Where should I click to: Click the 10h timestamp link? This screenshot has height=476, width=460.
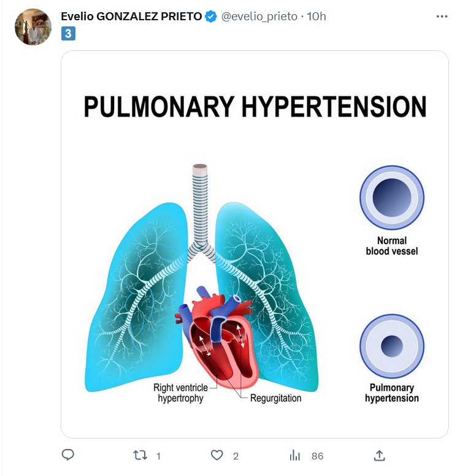tap(316, 17)
